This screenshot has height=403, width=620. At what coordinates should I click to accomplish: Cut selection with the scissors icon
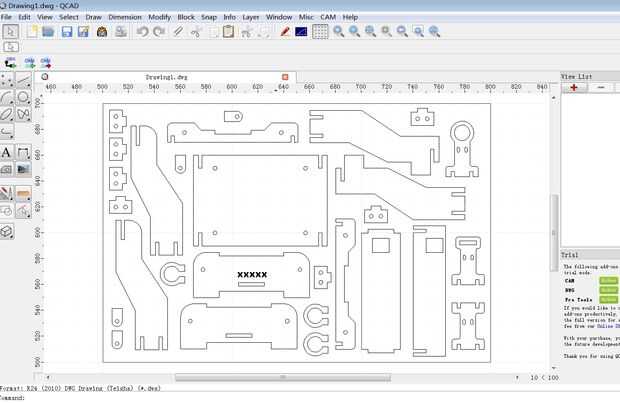(x=196, y=32)
